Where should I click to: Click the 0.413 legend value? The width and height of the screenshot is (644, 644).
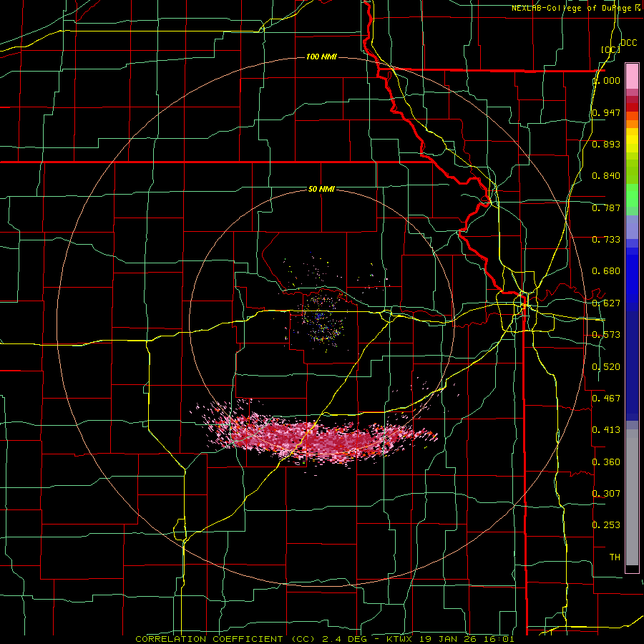(x=606, y=429)
